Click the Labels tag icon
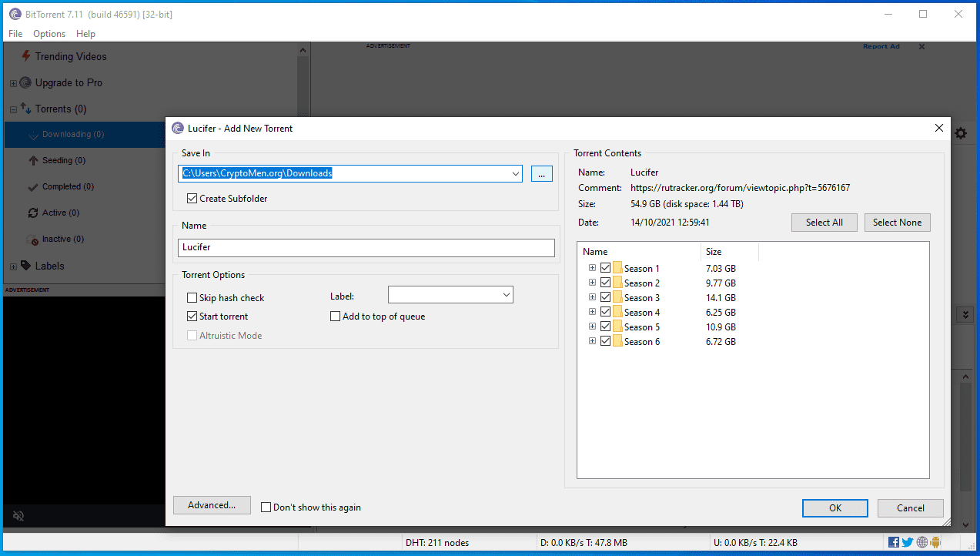Image resolution: width=980 pixels, height=556 pixels. (x=25, y=266)
